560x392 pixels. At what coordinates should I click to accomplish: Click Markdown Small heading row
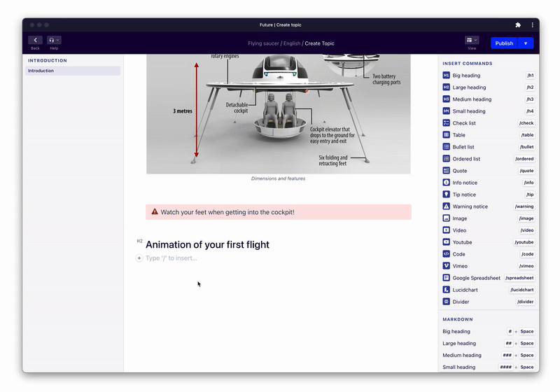(x=489, y=367)
